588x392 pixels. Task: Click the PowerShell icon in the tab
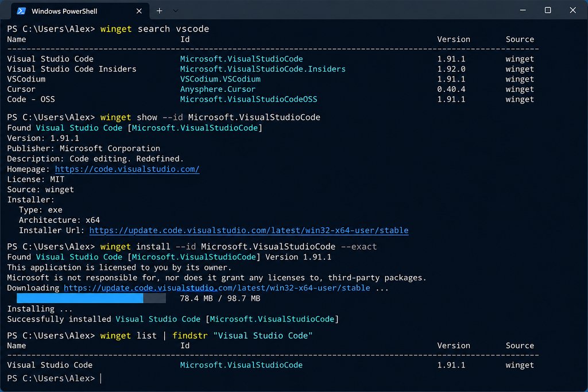21,11
